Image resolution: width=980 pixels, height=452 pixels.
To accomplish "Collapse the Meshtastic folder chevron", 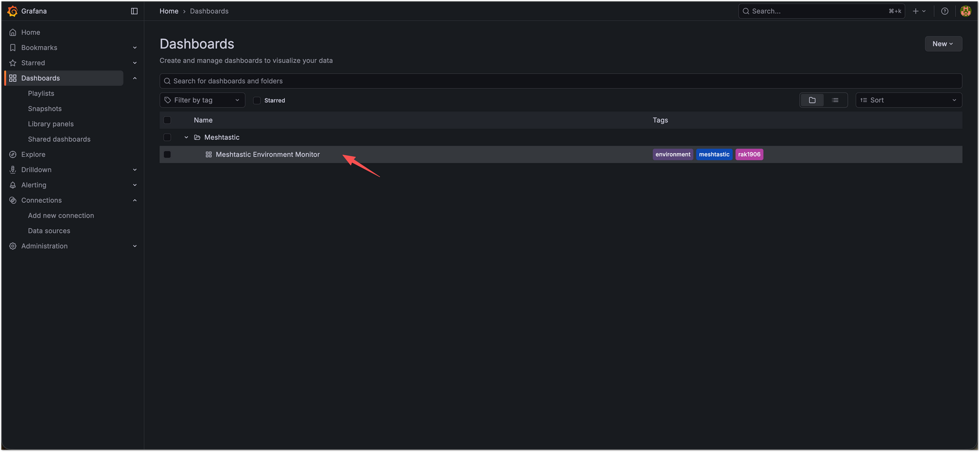I will click(186, 137).
